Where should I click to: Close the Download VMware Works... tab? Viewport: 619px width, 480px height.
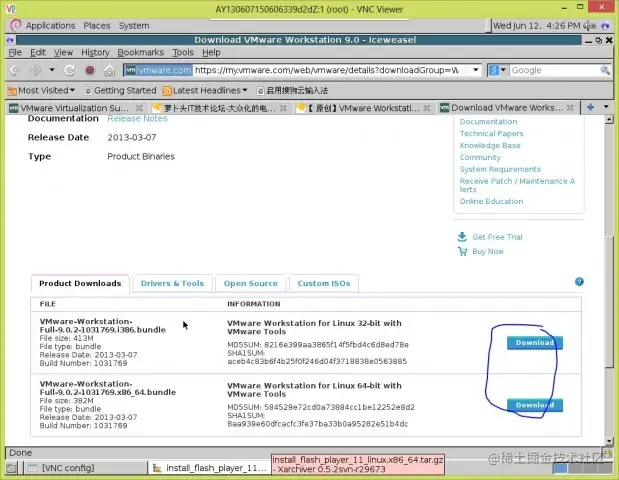(570, 107)
